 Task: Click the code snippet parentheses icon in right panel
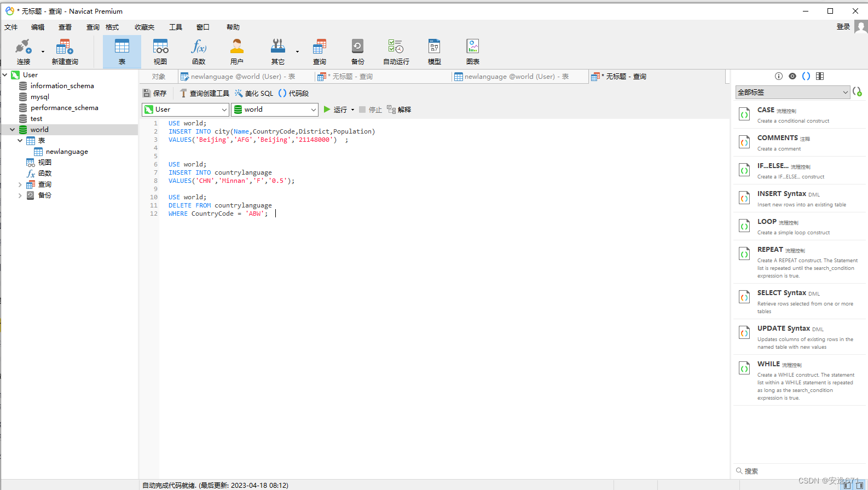tap(806, 76)
